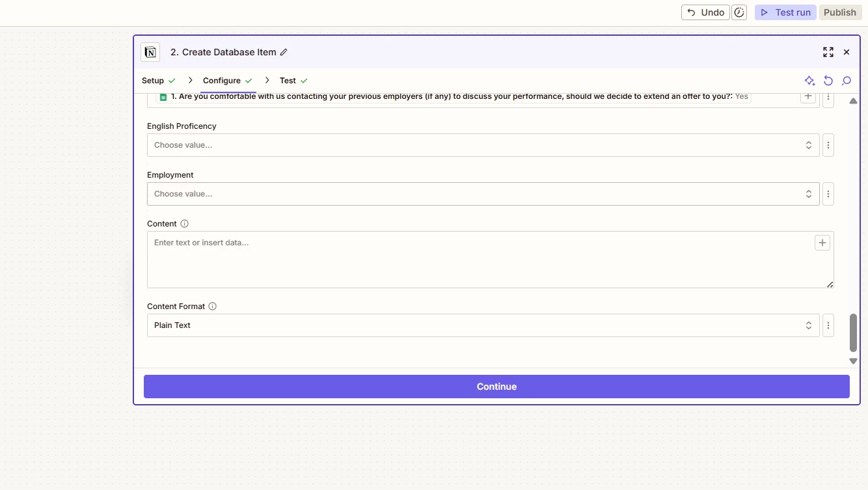Open the AI sparkle assistant icon
The width and height of the screenshot is (868, 490).
click(810, 81)
